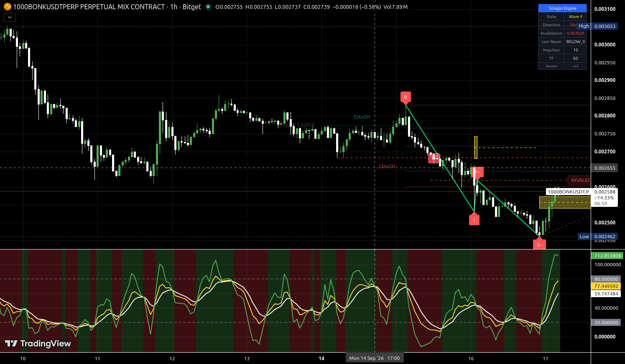Click the 0.003100 price scale value
The width and height of the screenshot is (625, 364).
coord(605,9)
